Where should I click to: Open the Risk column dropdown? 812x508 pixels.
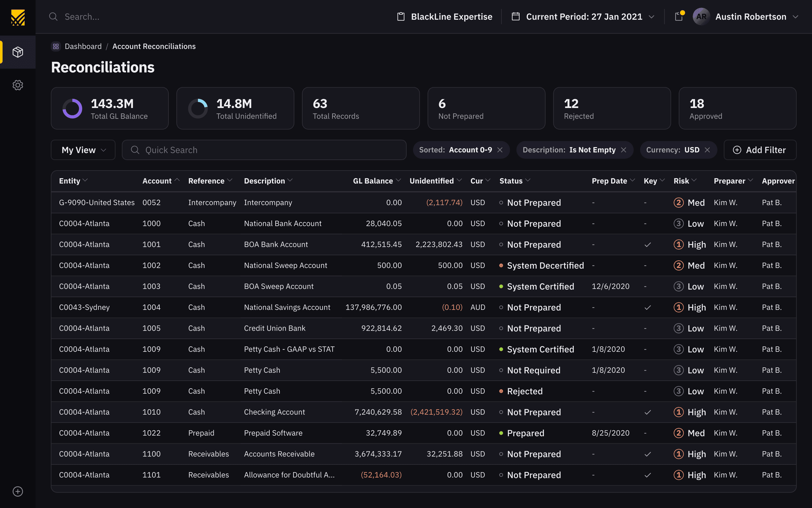point(694,180)
